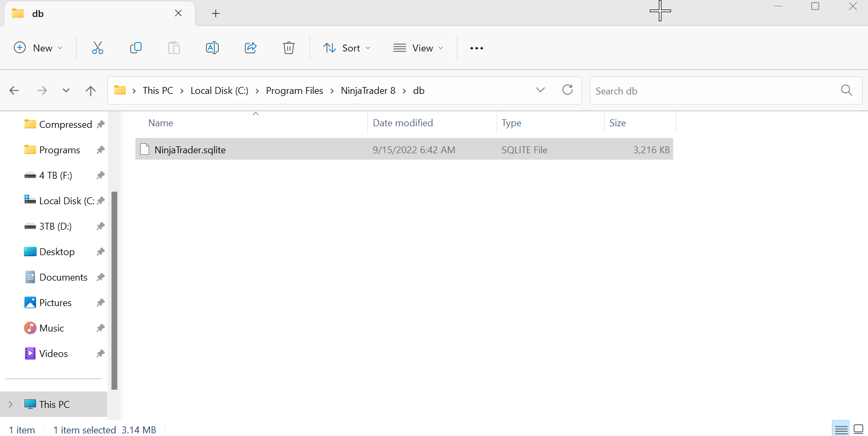The width and height of the screenshot is (868, 436).
Task: Open the View dropdown menu
Action: 418,48
